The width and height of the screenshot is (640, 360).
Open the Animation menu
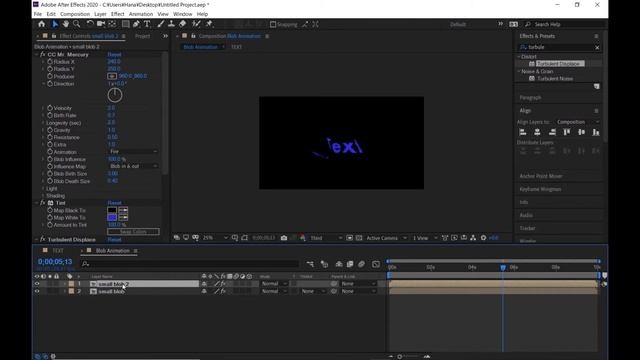[x=141, y=14]
